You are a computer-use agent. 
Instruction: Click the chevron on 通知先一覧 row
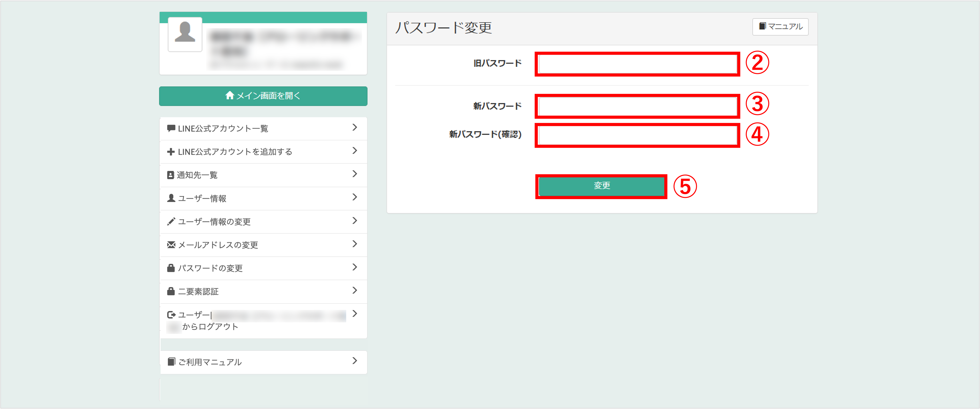coord(355,174)
